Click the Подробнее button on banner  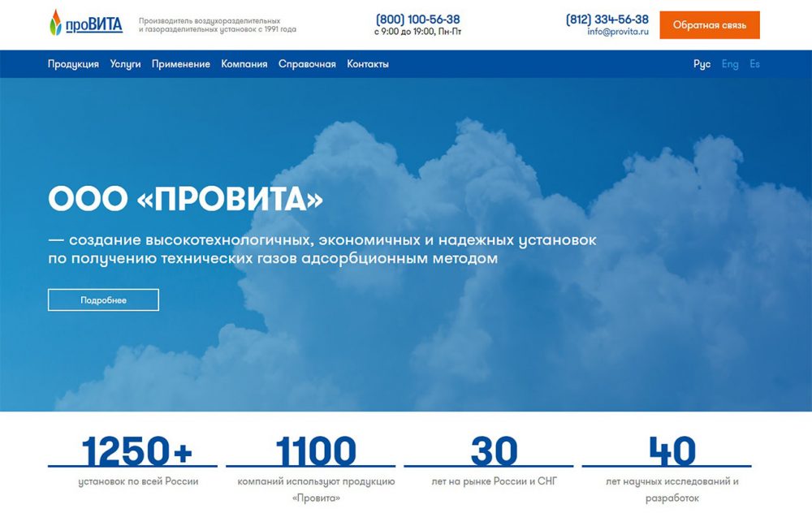(103, 300)
